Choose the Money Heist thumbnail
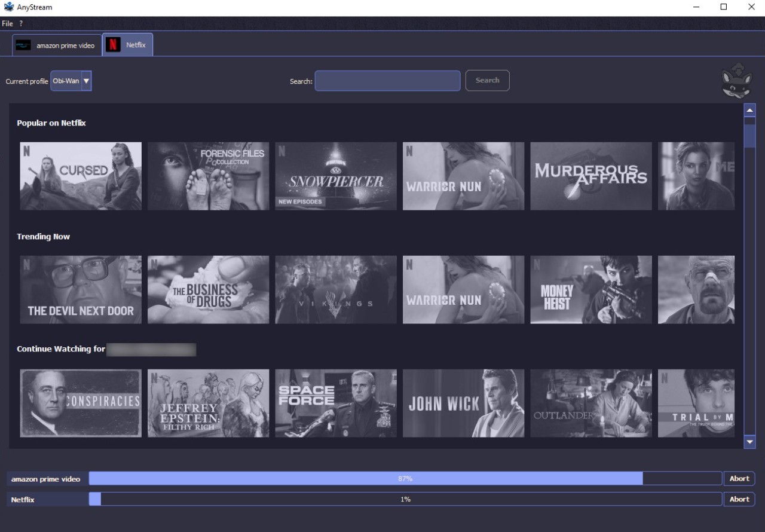Screen dimensions: 765x532 click(x=590, y=290)
